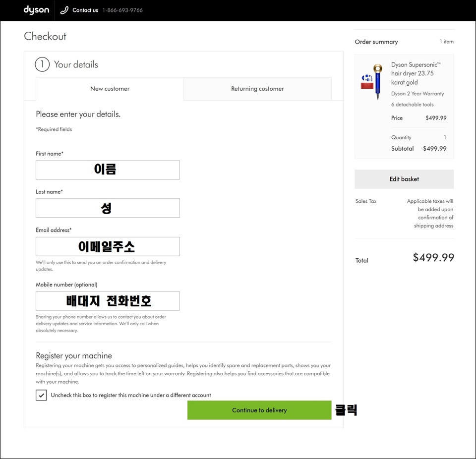Click the 'Dyson 2 Year Warranty' text
Image resolution: width=476 pixels, height=459 pixels.
click(417, 94)
